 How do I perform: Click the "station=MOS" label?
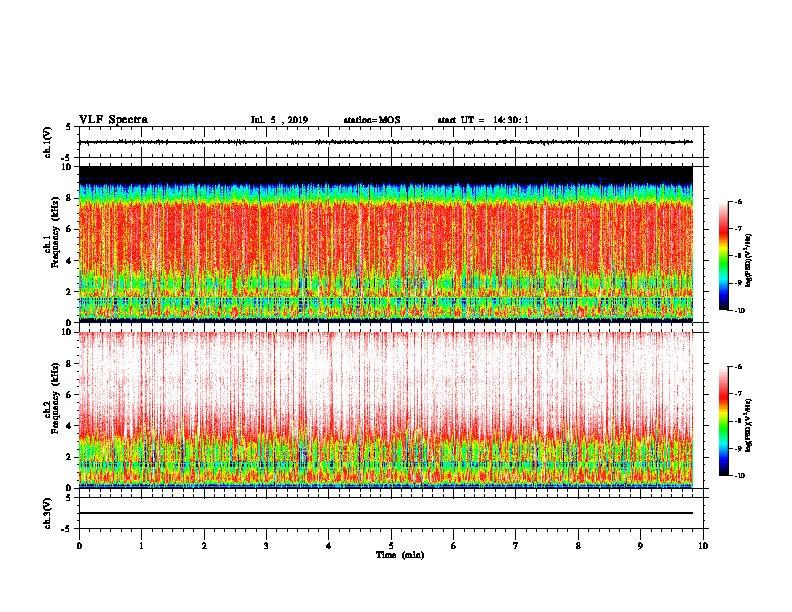pos(372,120)
